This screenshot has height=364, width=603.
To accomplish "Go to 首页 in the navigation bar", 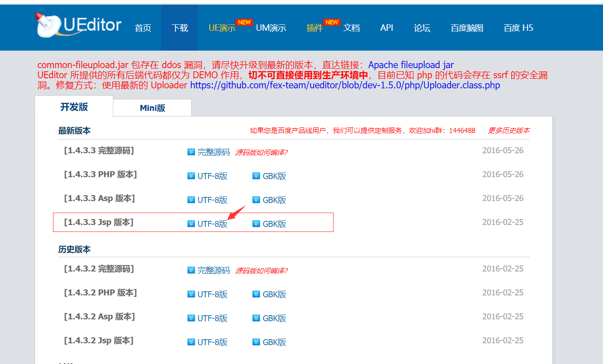I will 143,28.
